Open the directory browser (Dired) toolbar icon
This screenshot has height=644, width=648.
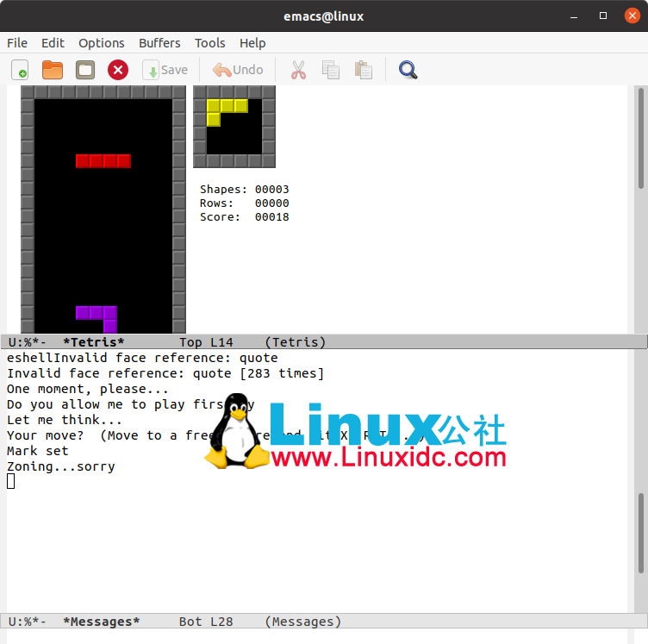pos(85,70)
